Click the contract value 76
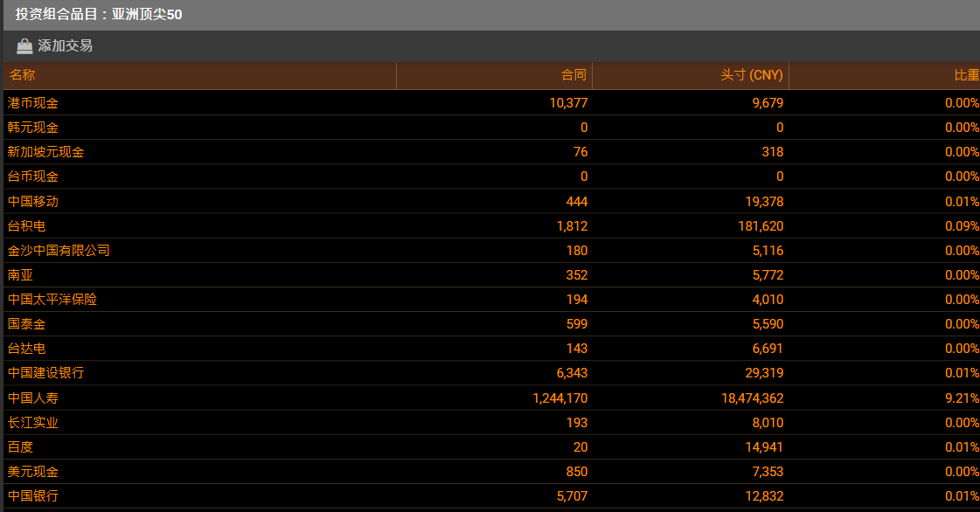 pyautogui.click(x=580, y=152)
